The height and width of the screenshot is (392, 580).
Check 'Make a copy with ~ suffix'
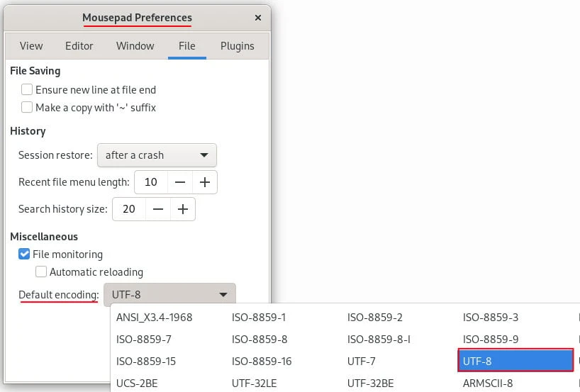point(27,108)
